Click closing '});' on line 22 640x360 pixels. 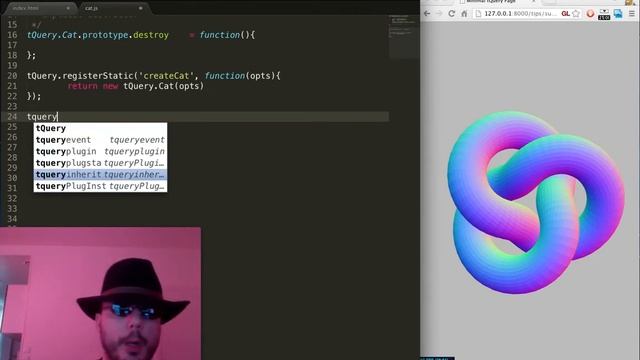click(34, 96)
